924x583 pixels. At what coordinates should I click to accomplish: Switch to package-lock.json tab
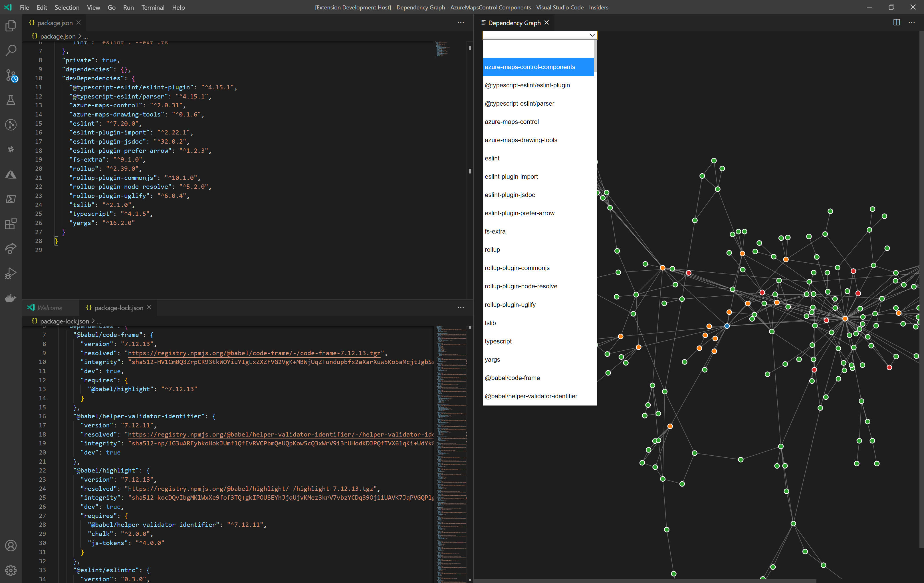pyautogui.click(x=118, y=307)
